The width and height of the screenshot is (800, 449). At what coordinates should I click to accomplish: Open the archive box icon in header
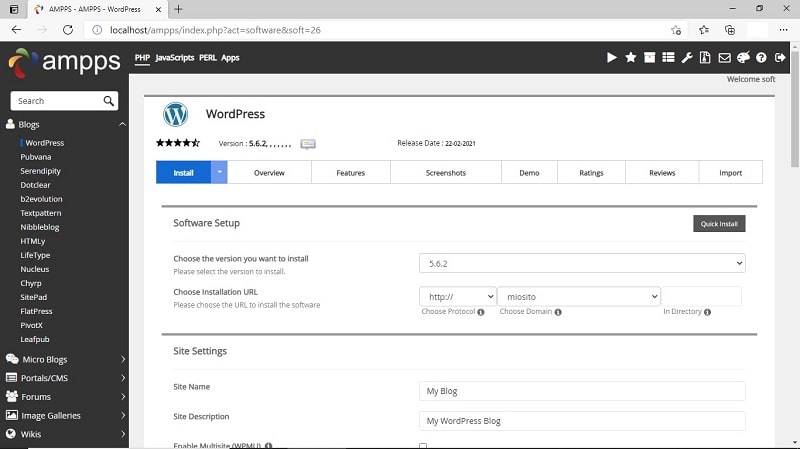click(x=649, y=58)
